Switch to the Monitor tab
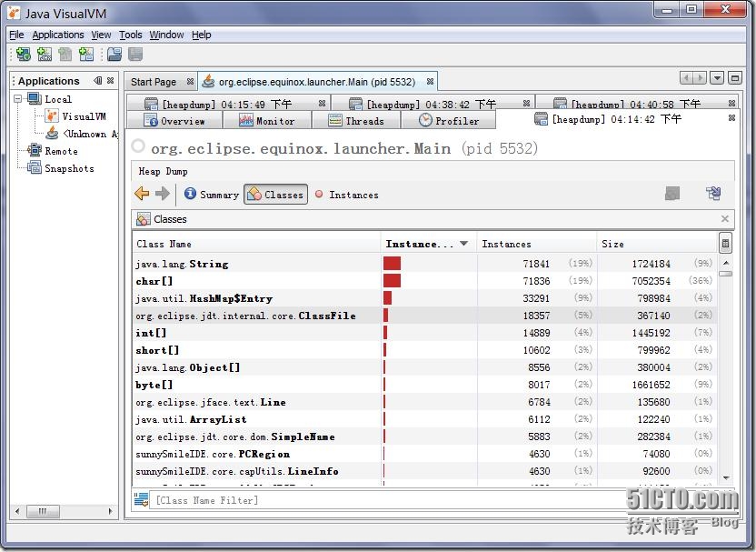Image resolution: width=756 pixels, height=552 pixels. (x=267, y=121)
